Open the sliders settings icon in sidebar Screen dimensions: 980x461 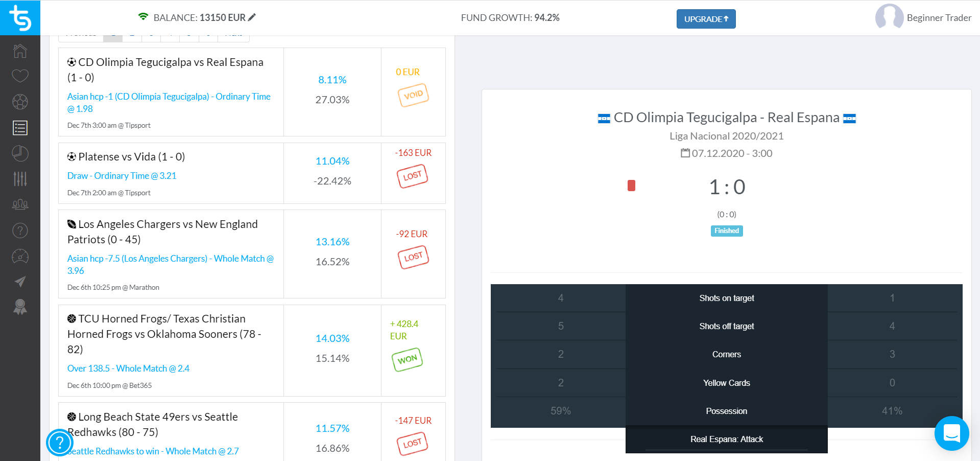pyautogui.click(x=20, y=179)
